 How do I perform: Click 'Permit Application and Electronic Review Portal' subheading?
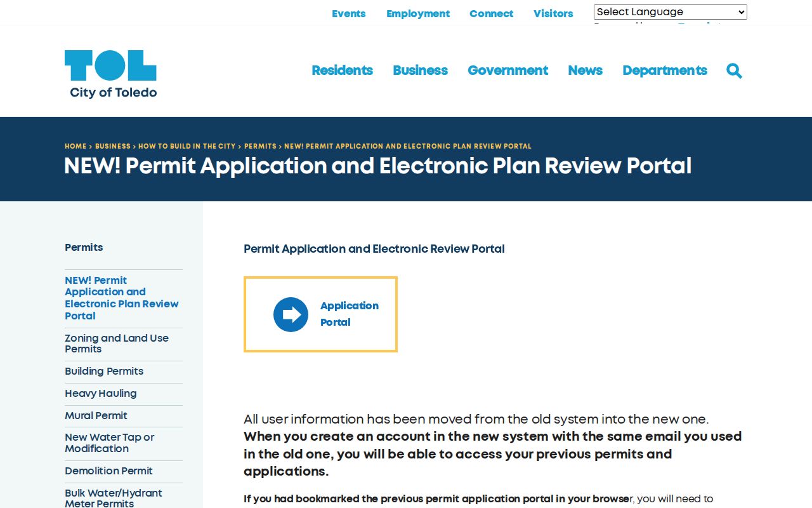(374, 249)
